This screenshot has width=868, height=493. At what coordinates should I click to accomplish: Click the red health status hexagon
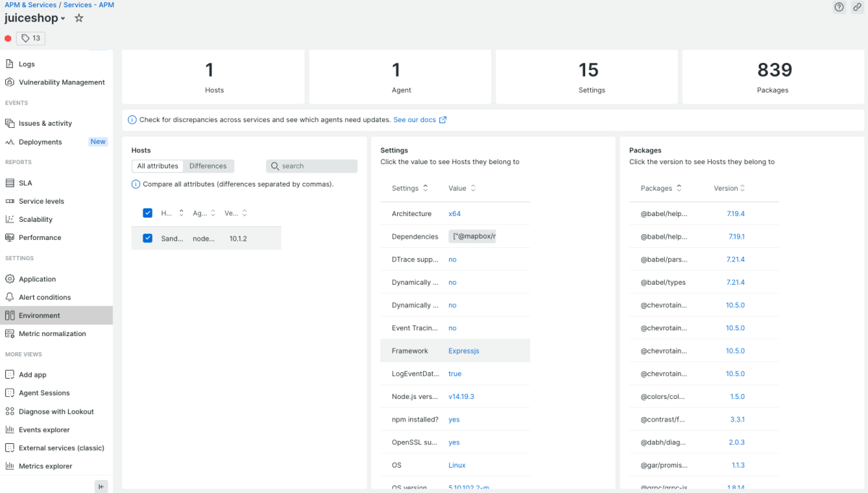(8, 38)
